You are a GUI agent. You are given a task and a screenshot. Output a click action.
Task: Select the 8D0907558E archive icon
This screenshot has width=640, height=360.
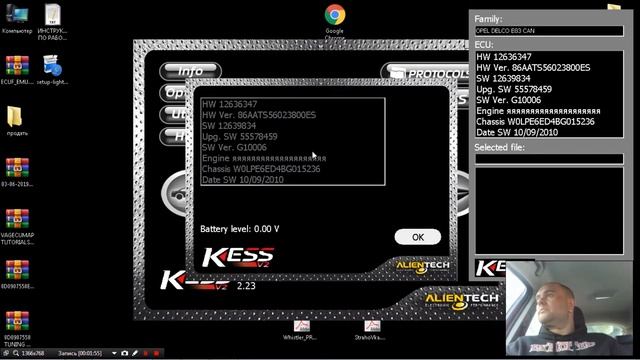tap(17, 274)
